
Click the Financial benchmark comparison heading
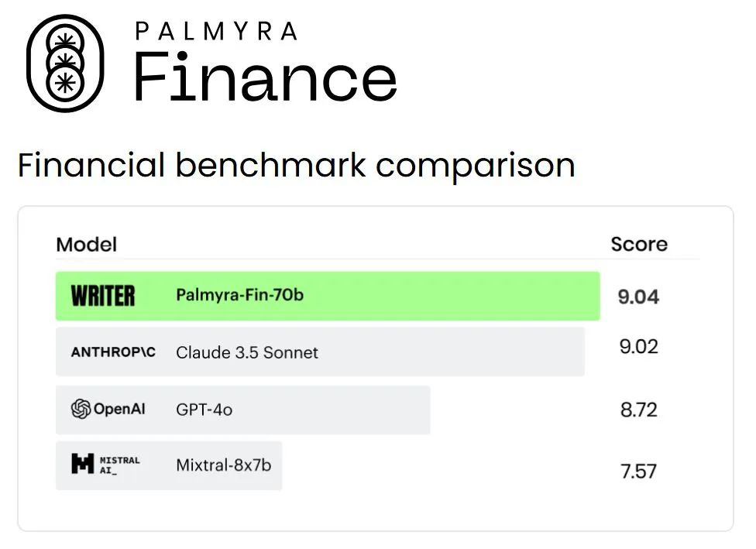[296, 166]
